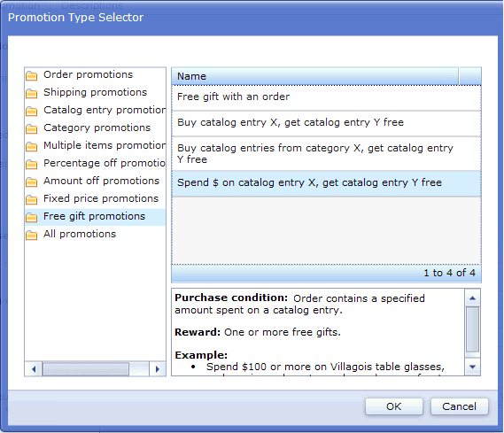This screenshot has height=433, width=504.
Task: Click the Catalog entry promotions folder icon
Action: coord(32,112)
